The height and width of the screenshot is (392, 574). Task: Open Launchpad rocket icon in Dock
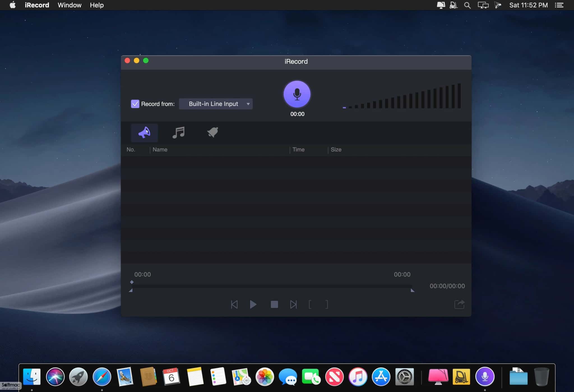pos(78,377)
